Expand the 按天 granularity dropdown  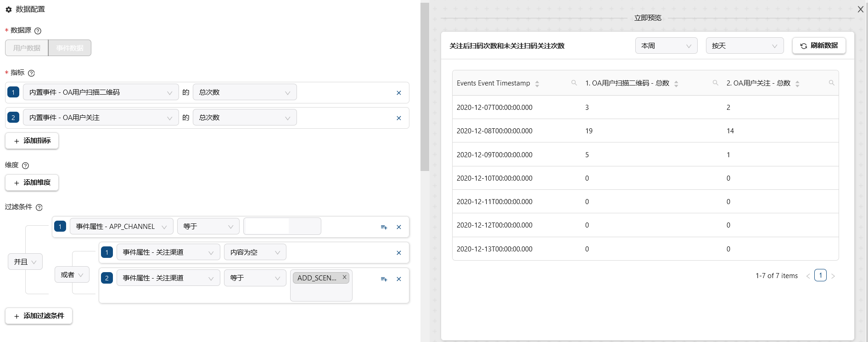[x=744, y=46]
